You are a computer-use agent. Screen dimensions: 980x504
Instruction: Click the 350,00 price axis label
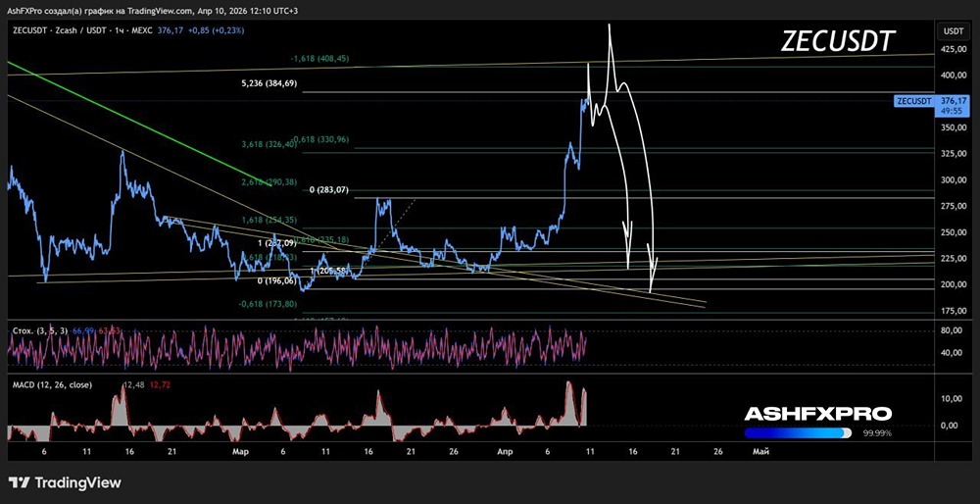pyautogui.click(x=952, y=126)
